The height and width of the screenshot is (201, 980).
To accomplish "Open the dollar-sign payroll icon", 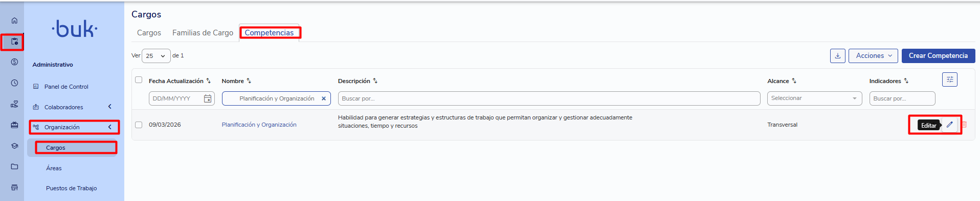I will pos(14,62).
